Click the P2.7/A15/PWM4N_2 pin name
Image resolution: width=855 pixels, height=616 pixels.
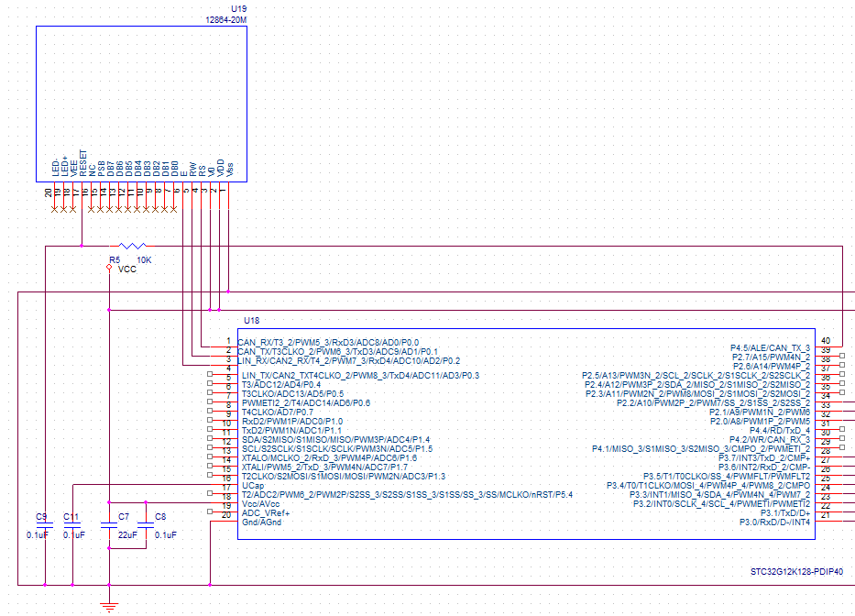click(771, 357)
